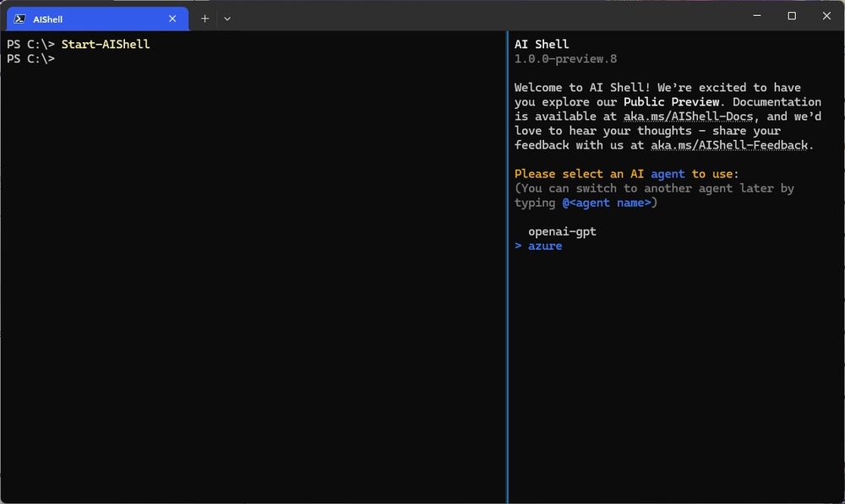Click the empty PS C:\> prompt line

click(x=30, y=59)
